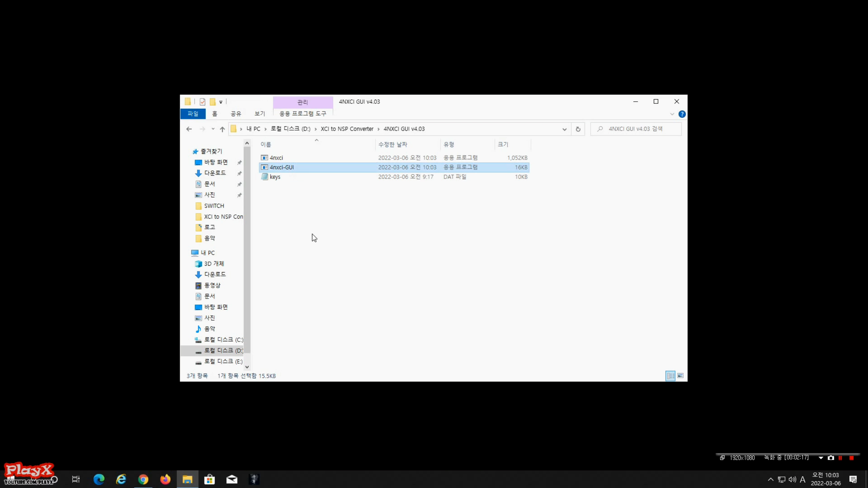
Task: Open the recent locations dropdown arrow
Action: (x=213, y=129)
